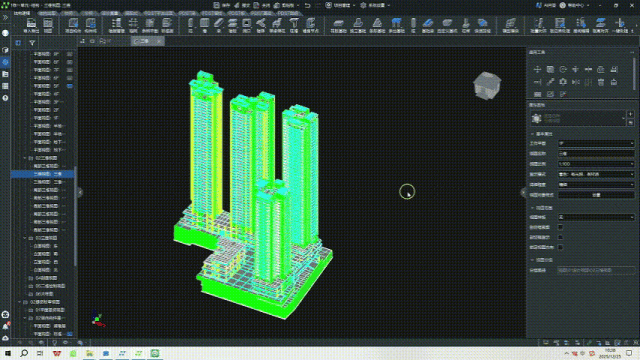640x360 pixels.
Task: Click the Rotate tool in modify panel
Action: click(563, 69)
